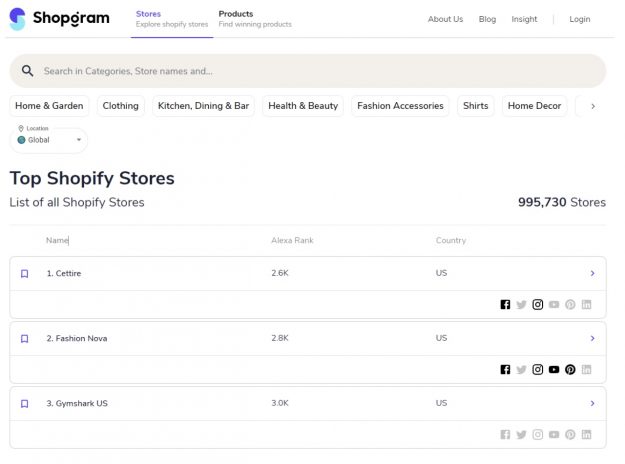The image size is (625, 464).
Task: Filter by Clothing category
Action: [x=120, y=106]
